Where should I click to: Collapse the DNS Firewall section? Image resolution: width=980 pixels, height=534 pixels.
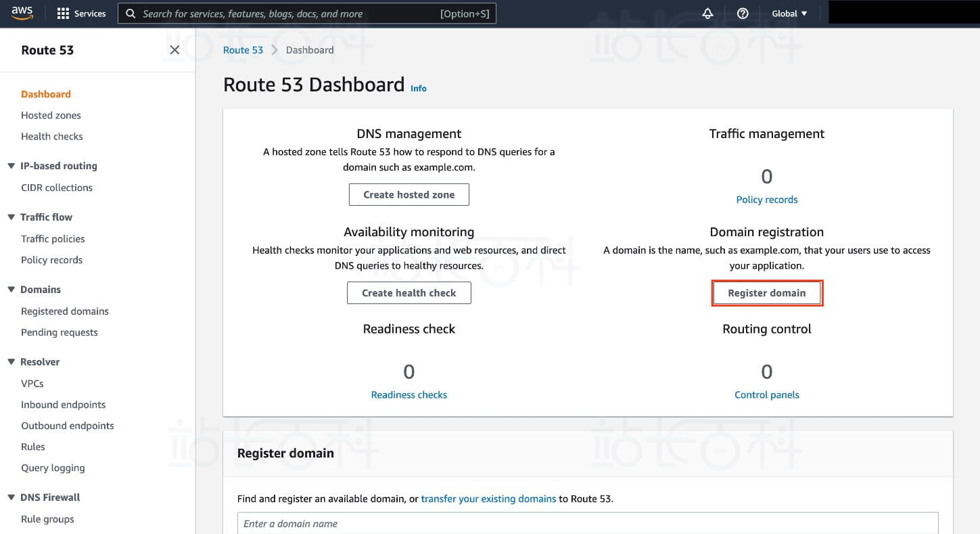coord(11,497)
